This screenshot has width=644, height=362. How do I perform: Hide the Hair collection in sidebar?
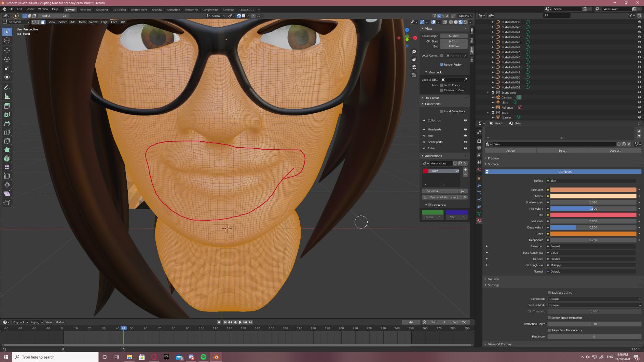point(465,136)
